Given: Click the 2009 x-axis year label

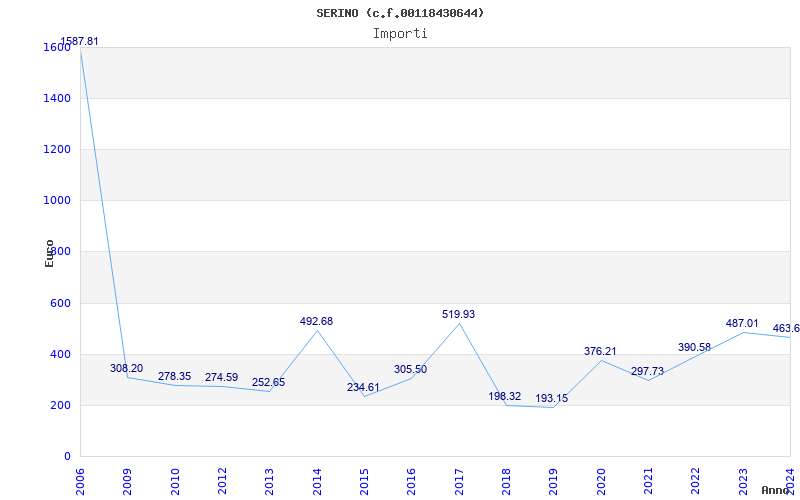Looking at the screenshot, I should click(x=127, y=480).
